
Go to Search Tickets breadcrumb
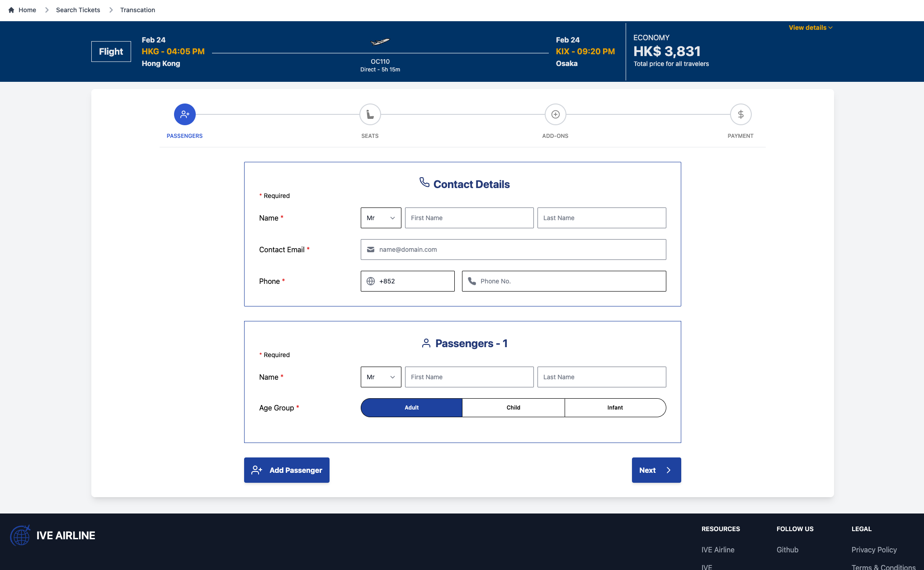[x=78, y=10]
